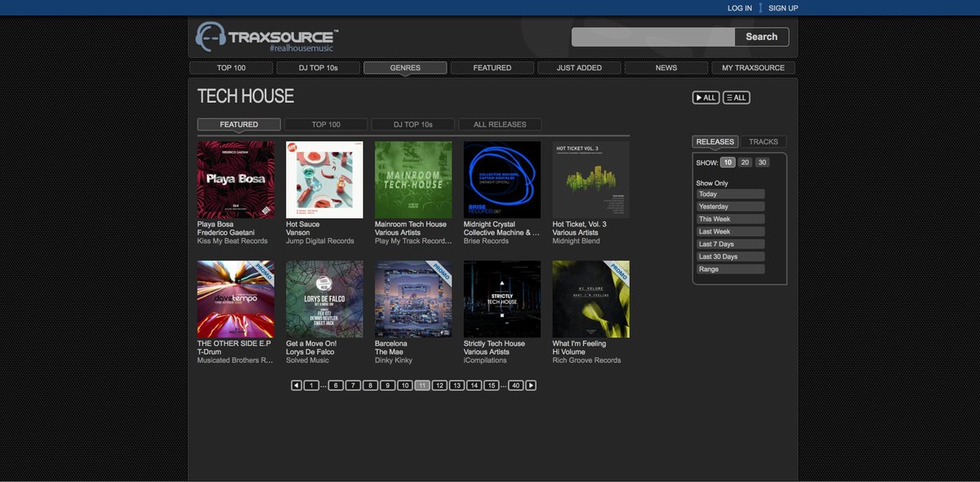Open FEATURED in main navigation bar
Viewport: 980px width, 482px height.
492,68
